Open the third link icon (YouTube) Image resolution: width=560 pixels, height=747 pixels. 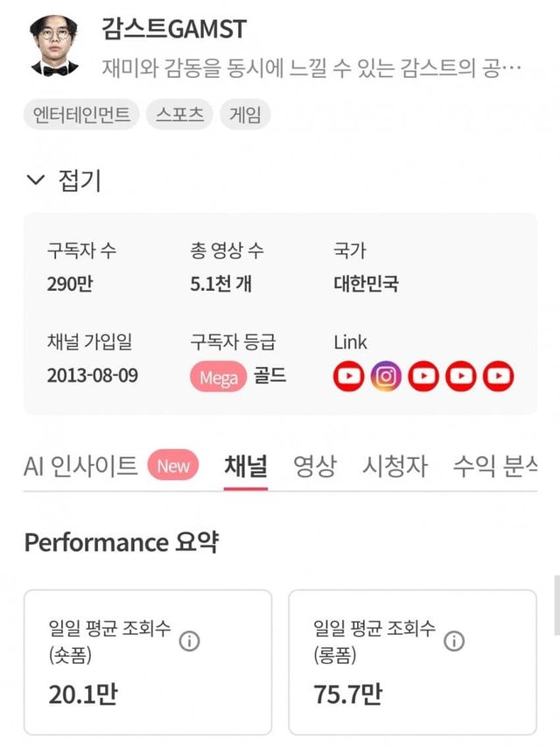coord(423,376)
